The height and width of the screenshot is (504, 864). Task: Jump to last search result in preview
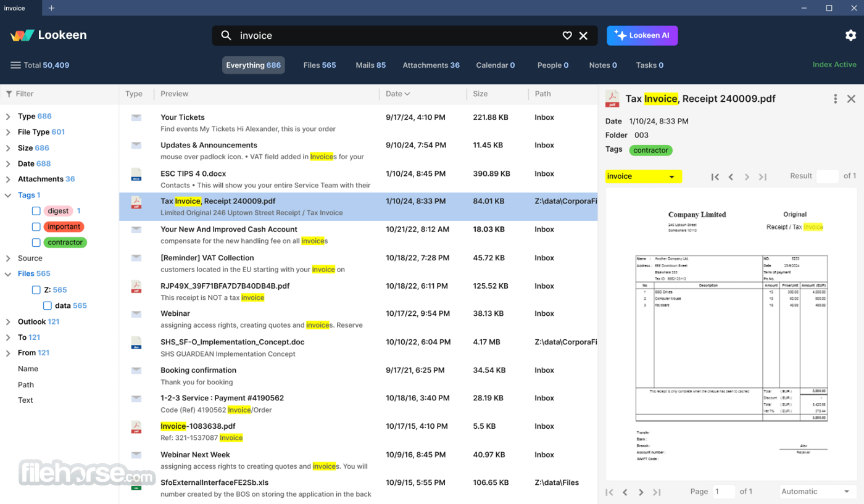point(763,177)
